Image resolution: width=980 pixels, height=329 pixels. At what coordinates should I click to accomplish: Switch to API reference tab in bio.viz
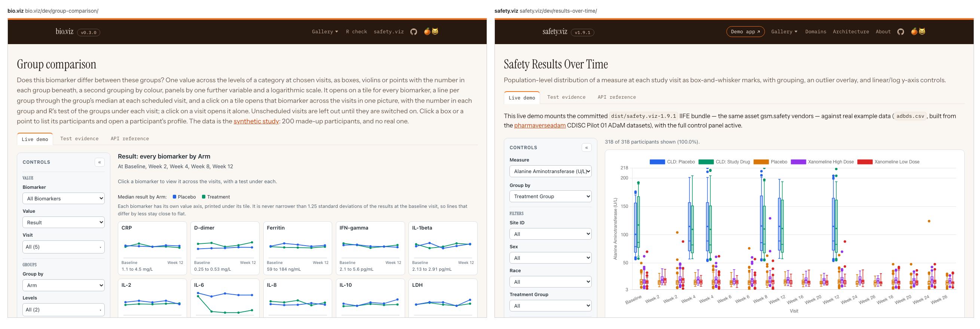coord(130,139)
